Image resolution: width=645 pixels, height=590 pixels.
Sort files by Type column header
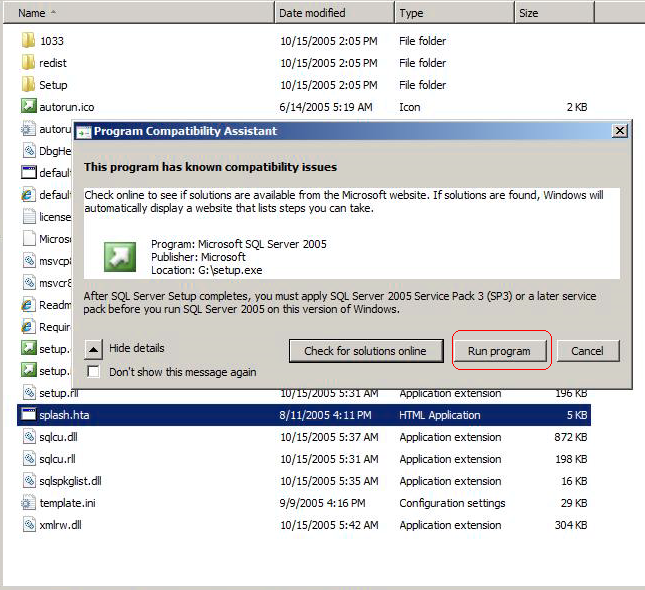[454, 13]
